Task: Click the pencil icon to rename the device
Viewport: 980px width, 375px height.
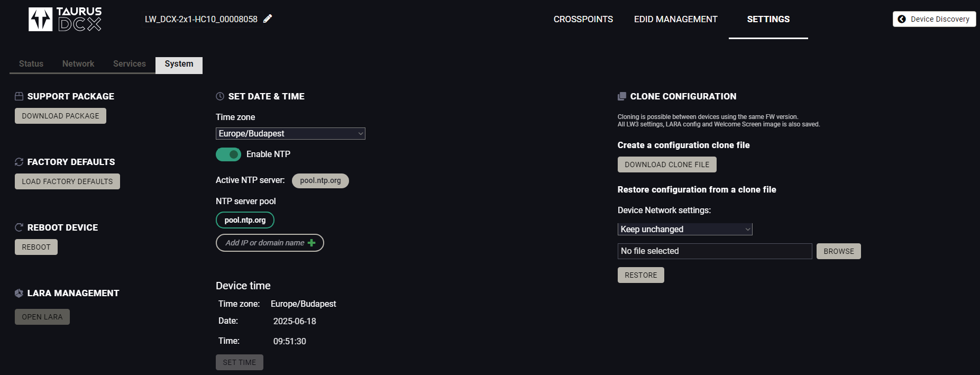Action: tap(268, 19)
